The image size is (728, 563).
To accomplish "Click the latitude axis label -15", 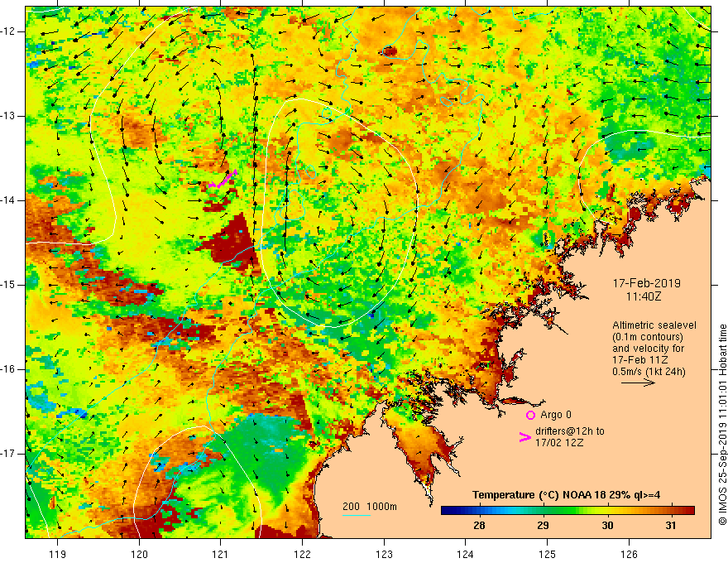I will click(8, 285).
